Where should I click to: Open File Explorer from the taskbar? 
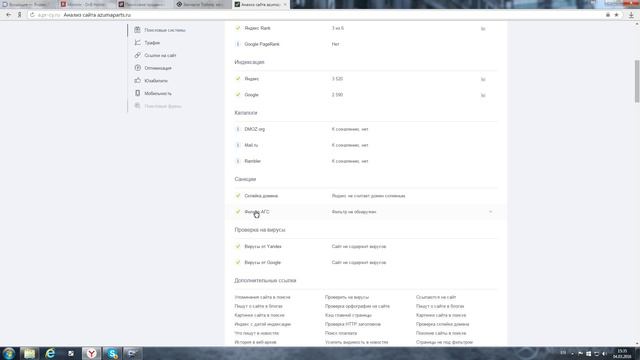click(29, 353)
